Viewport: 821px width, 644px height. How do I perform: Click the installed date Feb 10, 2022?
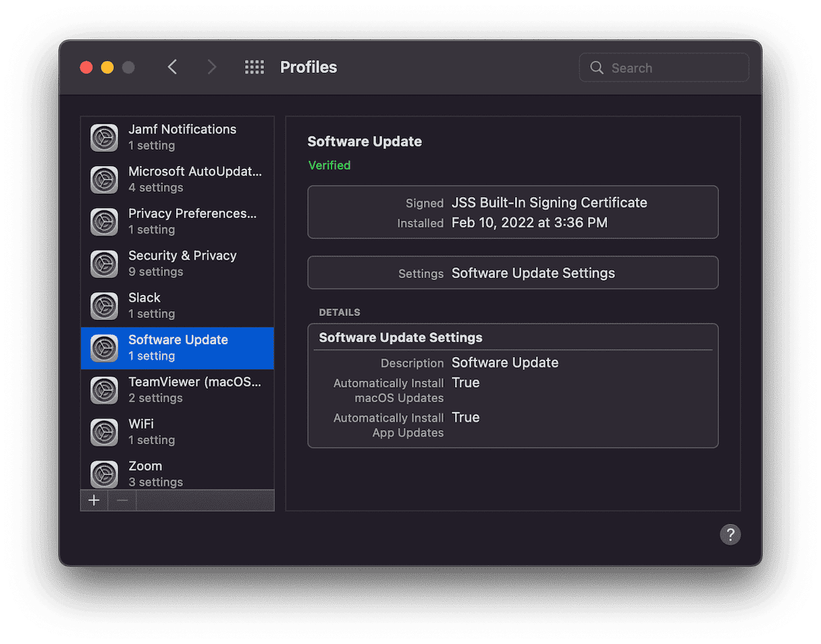point(529,223)
